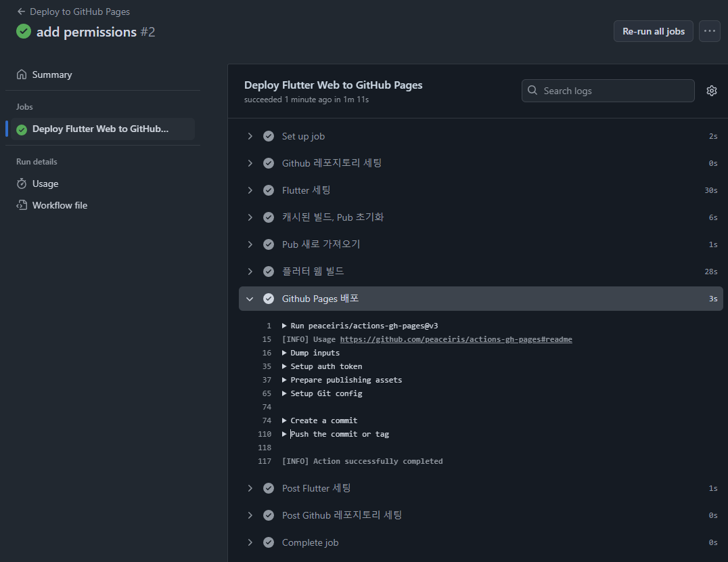Click the succeeded 1 minute ago status text
728x562 pixels.
[x=306, y=100]
